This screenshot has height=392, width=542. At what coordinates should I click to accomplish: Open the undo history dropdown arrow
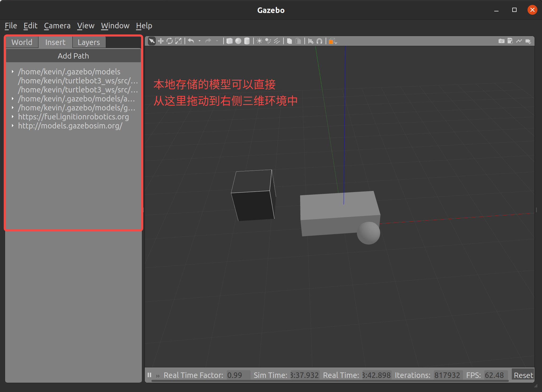199,41
